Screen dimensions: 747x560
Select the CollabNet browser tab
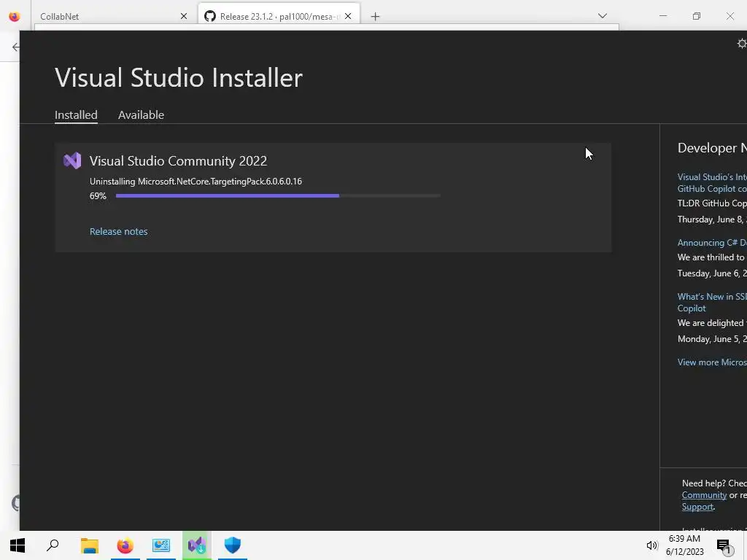pyautogui.click(x=115, y=16)
